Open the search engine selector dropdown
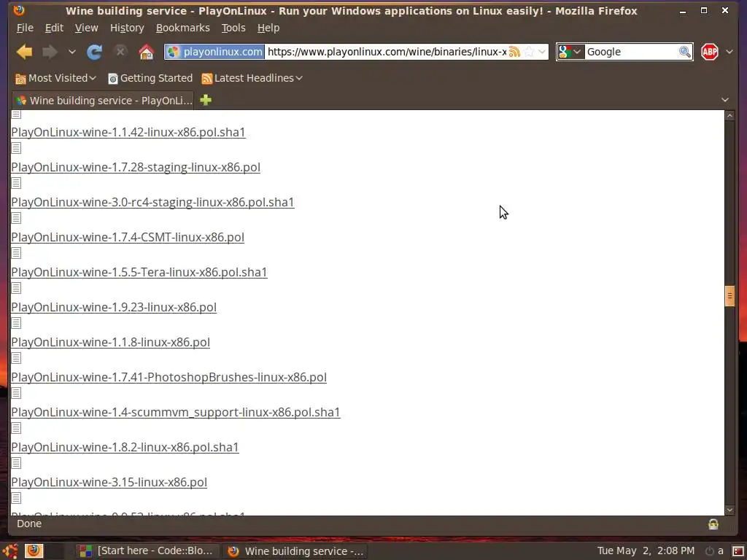This screenshot has width=747, height=560. pos(570,52)
